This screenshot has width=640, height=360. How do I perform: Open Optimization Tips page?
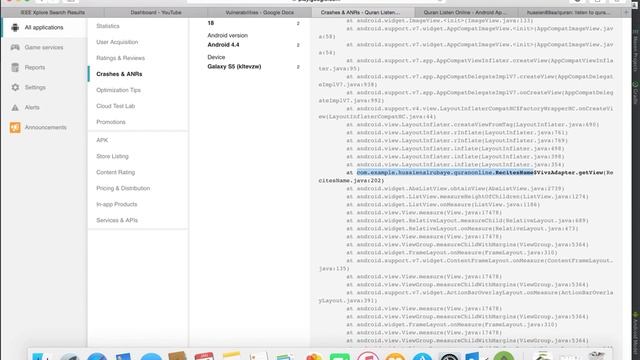point(118,90)
